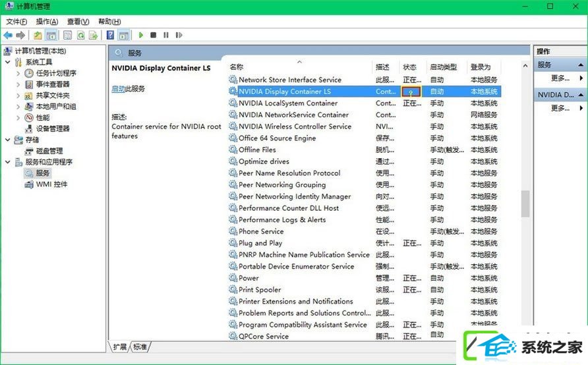588x365 pixels.
Task: Select 设备管理器 in the tree
Action: click(53, 128)
